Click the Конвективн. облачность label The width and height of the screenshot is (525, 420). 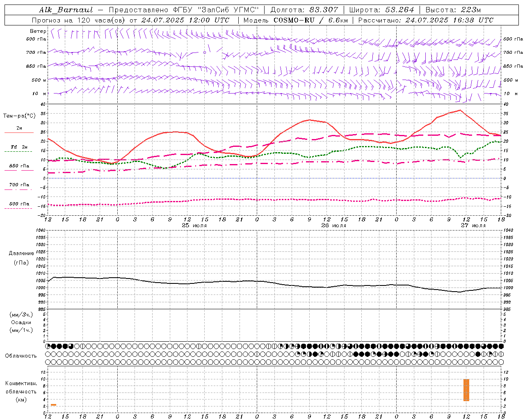[x=21, y=388]
